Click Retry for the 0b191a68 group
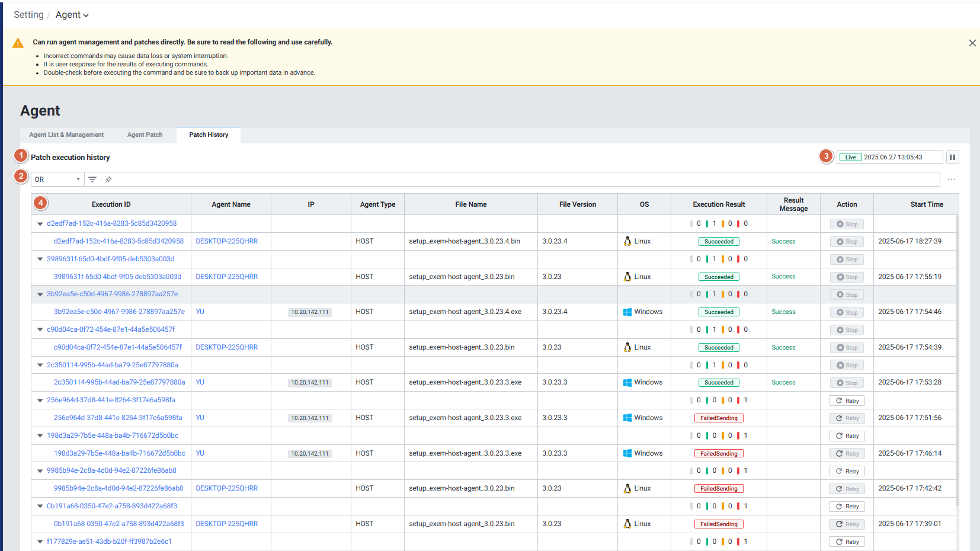The width and height of the screenshot is (980, 551). [x=847, y=507]
